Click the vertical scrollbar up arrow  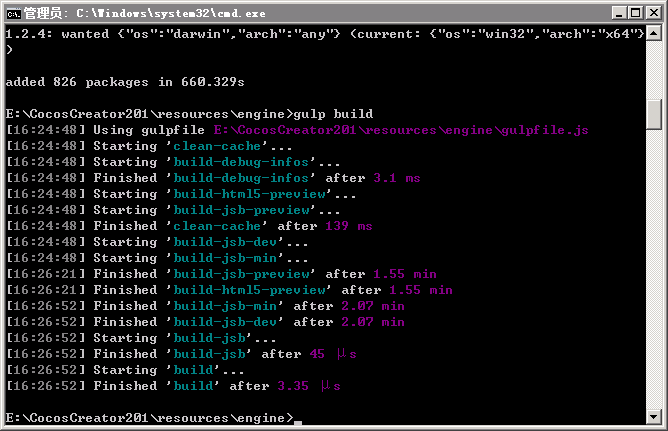click(655, 35)
